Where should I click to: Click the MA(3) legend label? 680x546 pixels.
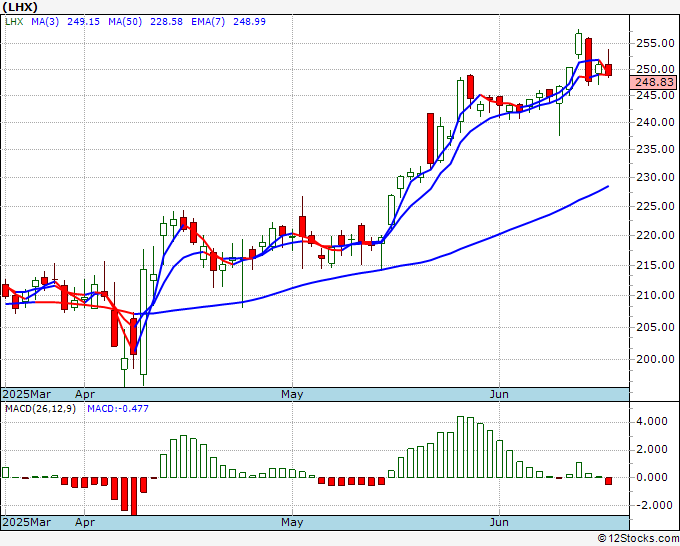point(45,22)
